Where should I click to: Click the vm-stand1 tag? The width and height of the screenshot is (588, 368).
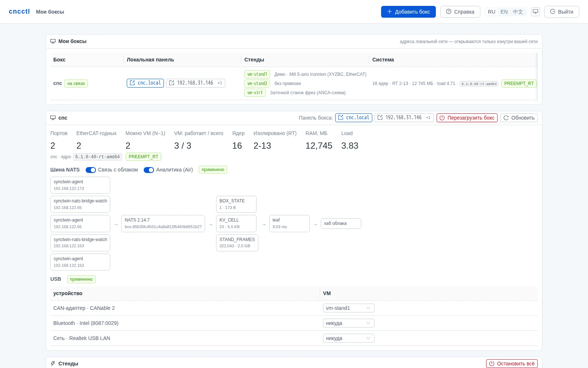click(257, 74)
